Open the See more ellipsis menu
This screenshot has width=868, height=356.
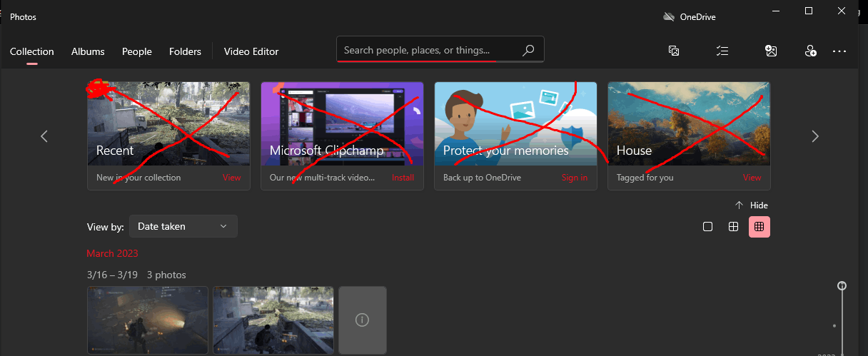pyautogui.click(x=839, y=51)
